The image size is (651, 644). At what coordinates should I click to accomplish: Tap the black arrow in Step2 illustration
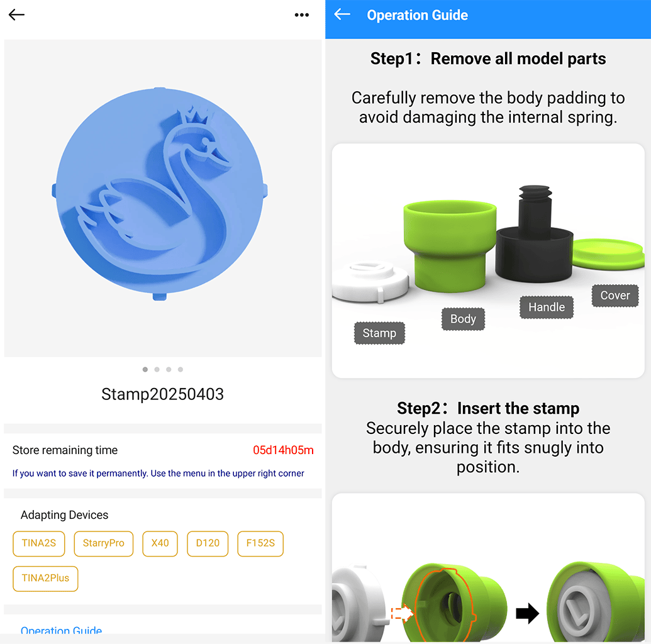pos(527,613)
